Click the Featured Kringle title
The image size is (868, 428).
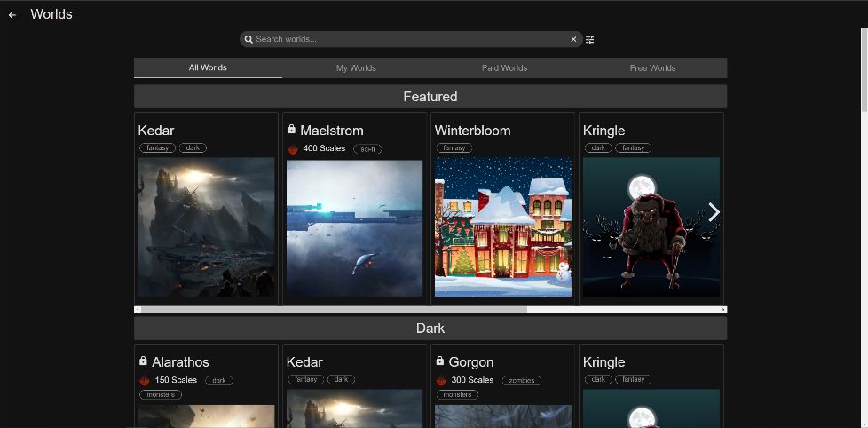(604, 131)
